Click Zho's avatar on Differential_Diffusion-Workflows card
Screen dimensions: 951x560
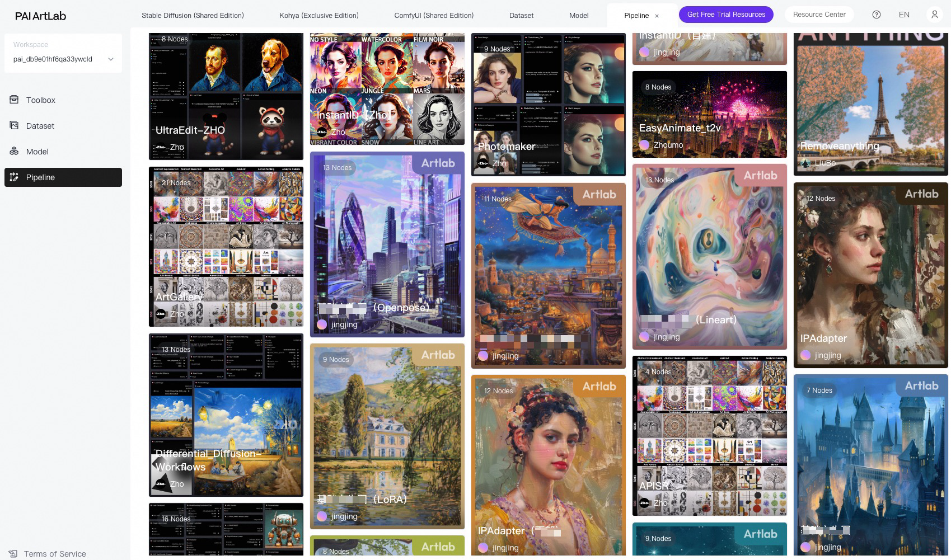click(161, 484)
